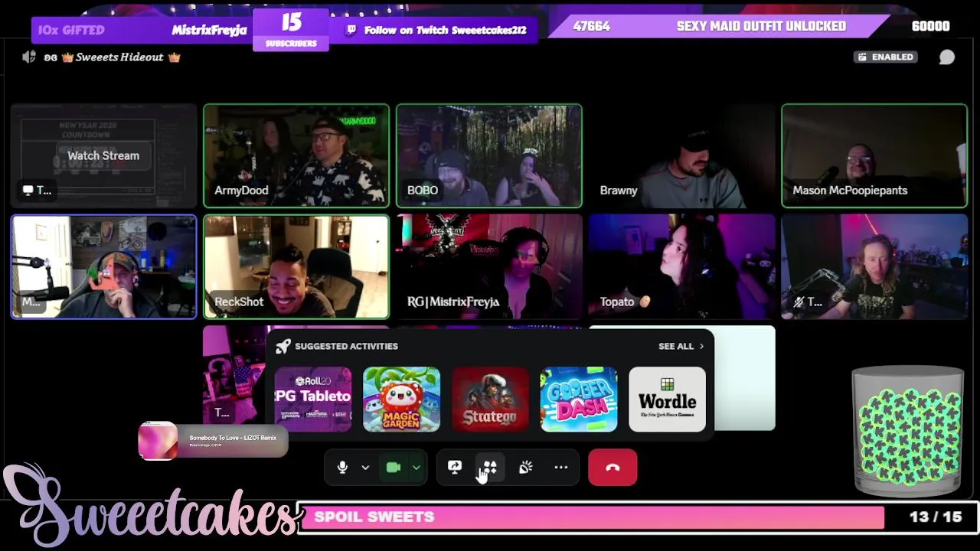Viewport: 980px width, 551px height.
Task: Click the MistrixFreyja gifter name in banner
Action: tap(209, 30)
